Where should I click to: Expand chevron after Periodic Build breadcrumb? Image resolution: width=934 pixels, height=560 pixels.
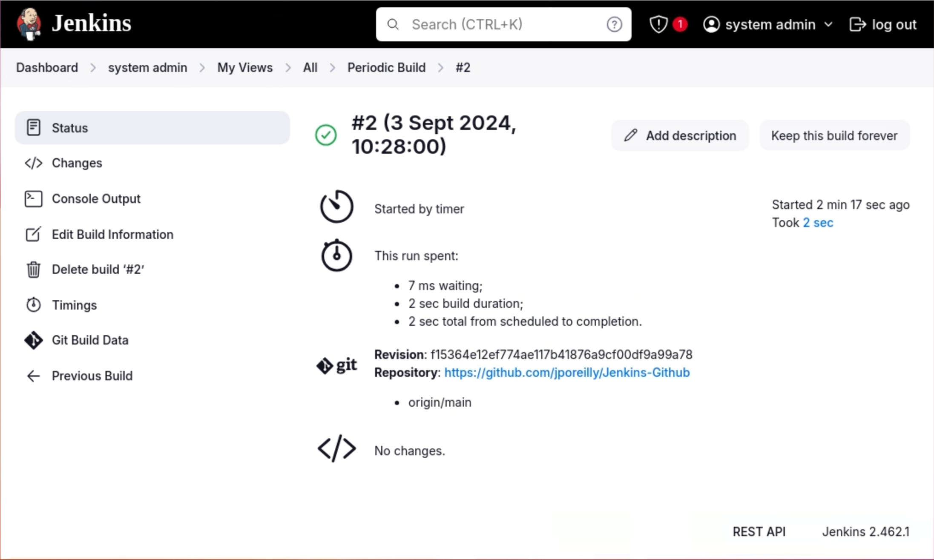(x=441, y=68)
